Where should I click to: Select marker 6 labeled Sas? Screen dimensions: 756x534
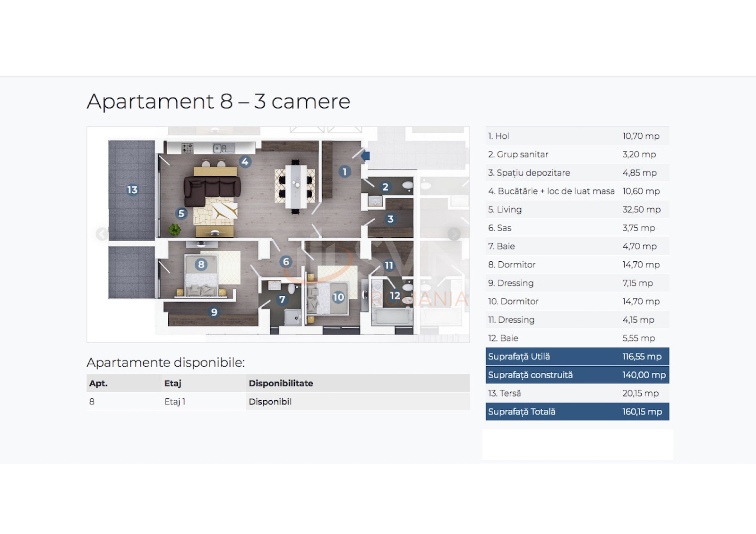click(286, 260)
